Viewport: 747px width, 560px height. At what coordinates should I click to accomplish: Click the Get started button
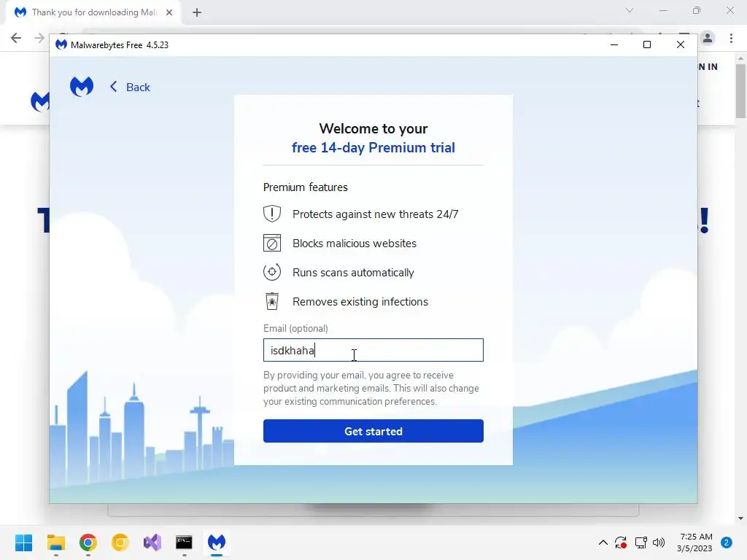[x=373, y=431]
